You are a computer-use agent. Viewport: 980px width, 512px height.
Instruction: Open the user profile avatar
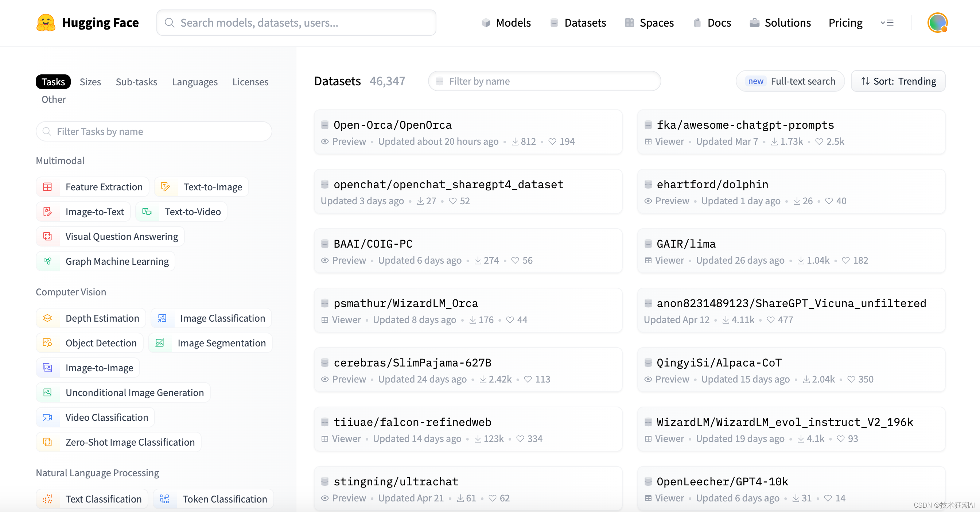(x=937, y=23)
